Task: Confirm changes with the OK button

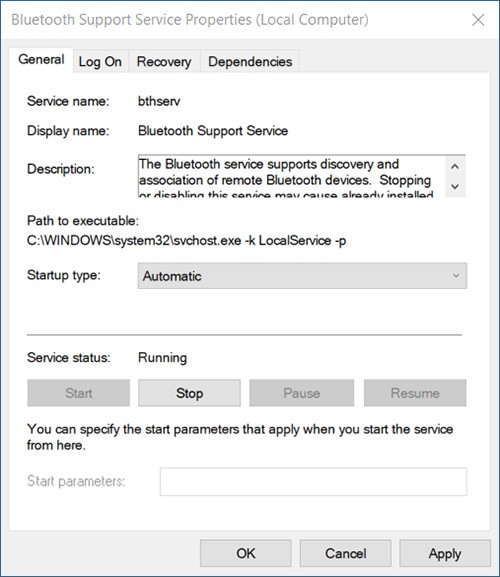Action: (246, 553)
